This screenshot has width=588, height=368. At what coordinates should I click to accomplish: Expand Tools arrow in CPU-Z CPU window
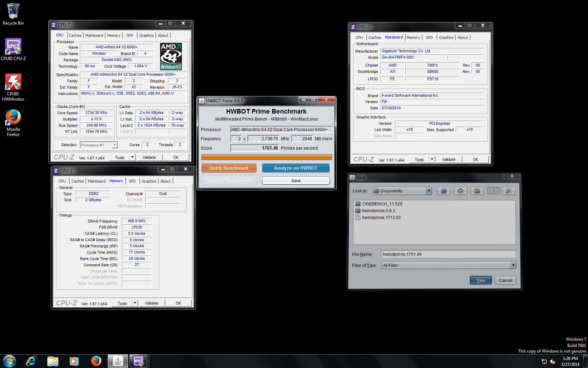[x=132, y=157]
